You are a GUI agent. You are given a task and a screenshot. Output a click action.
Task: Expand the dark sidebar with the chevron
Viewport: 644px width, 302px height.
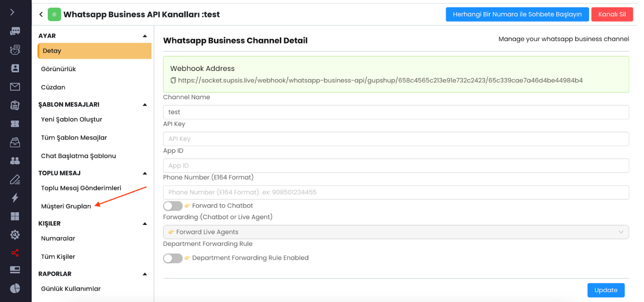tap(12, 12)
